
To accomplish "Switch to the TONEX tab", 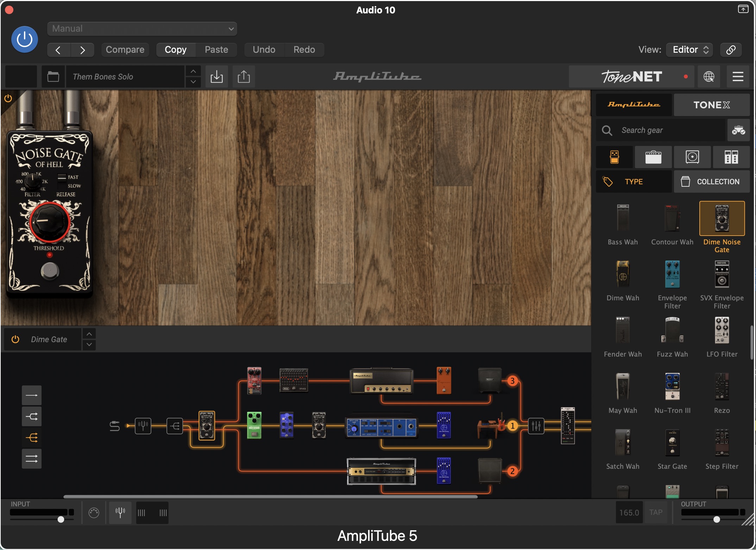I will click(x=711, y=105).
